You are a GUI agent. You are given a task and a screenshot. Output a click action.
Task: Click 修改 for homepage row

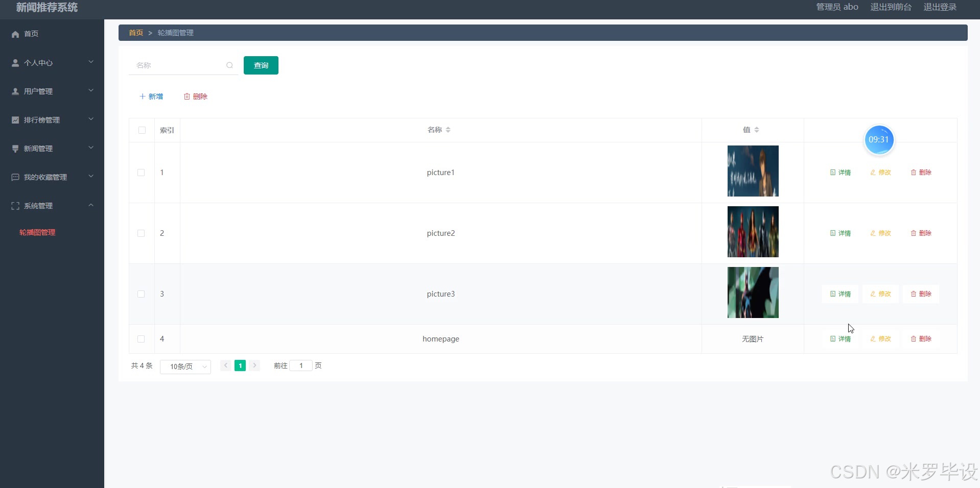point(881,339)
